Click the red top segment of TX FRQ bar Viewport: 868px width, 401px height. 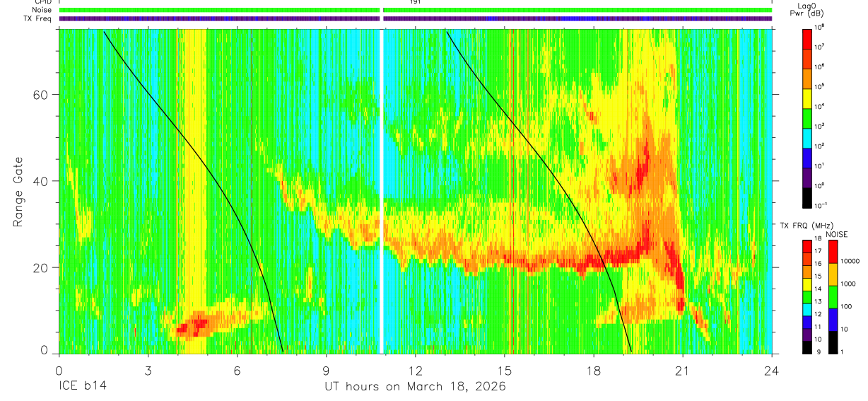click(x=807, y=247)
